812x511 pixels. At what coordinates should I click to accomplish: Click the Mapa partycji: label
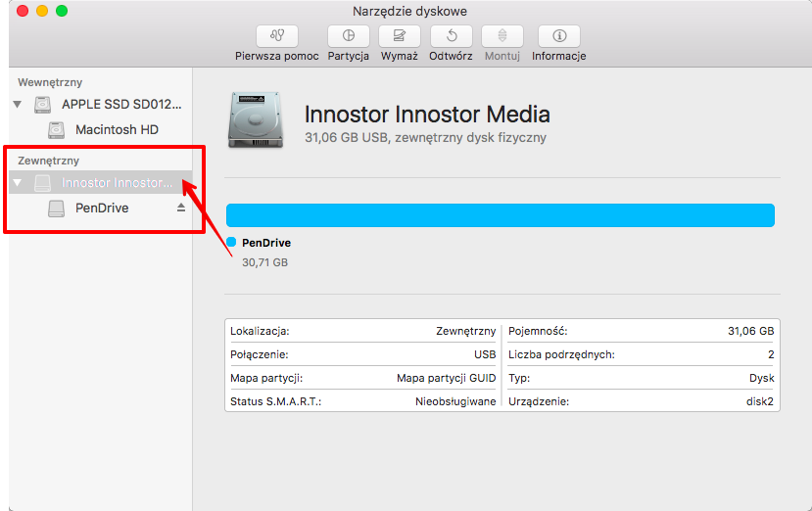click(266, 379)
